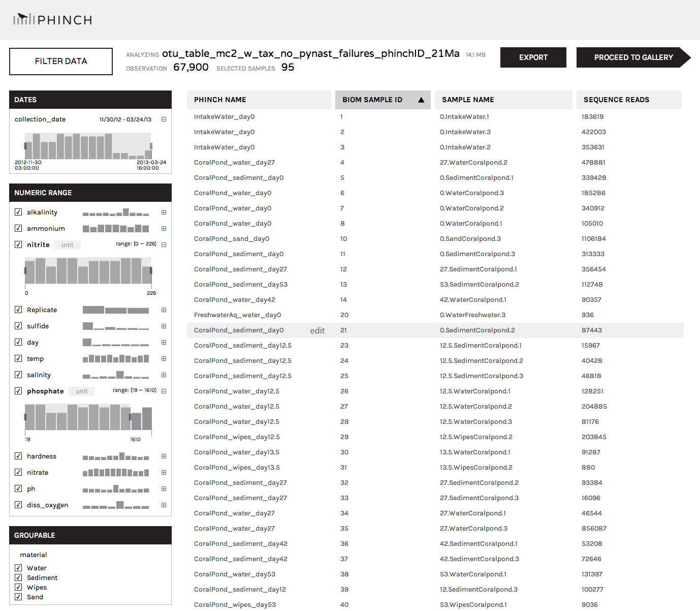The height and width of the screenshot is (611, 700).
Task: Proceed to Gallery
Action: click(633, 57)
